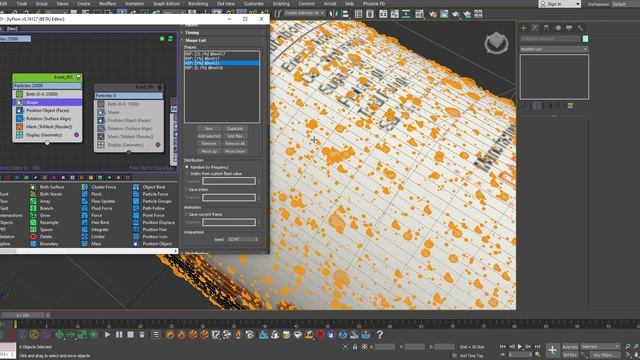Choose the Boundary operator icon
This screenshot has width=640, height=360.
click(33, 244)
